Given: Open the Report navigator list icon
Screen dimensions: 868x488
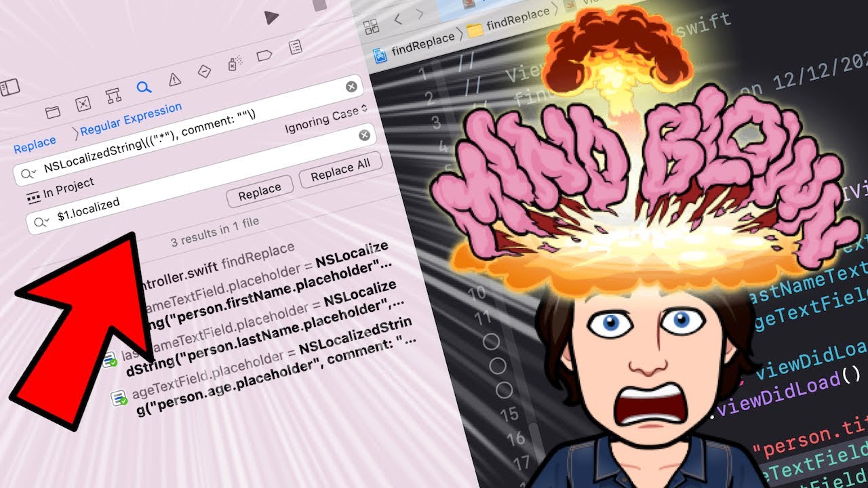Looking at the screenshot, I should [x=295, y=47].
